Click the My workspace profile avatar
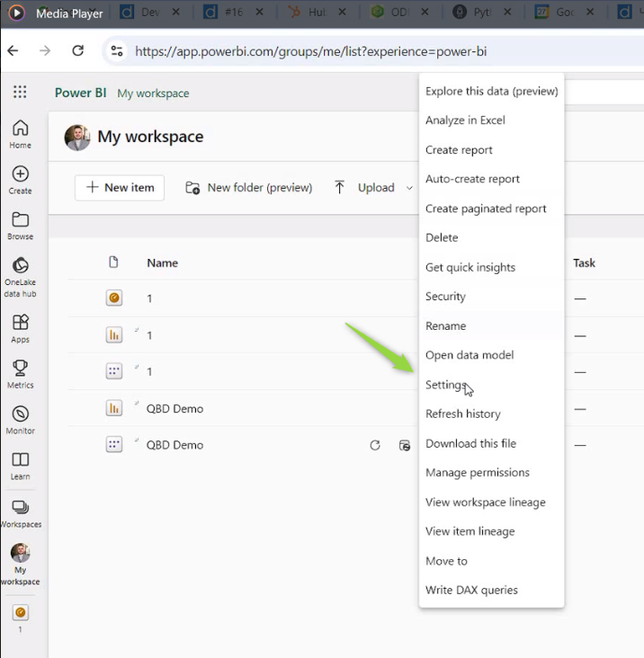The width and height of the screenshot is (644, 658). click(77, 138)
